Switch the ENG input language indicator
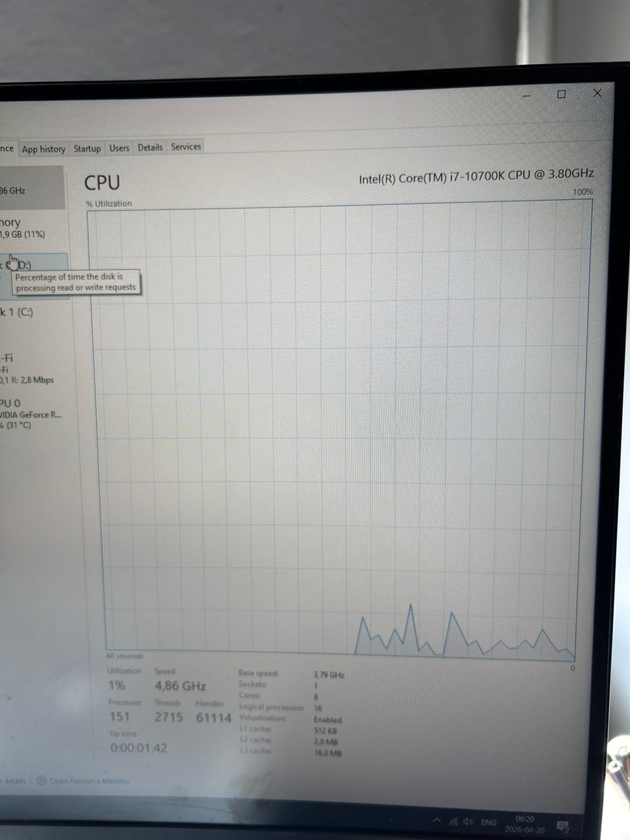Image resolution: width=630 pixels, height=840 pixels. click(488, 822)
